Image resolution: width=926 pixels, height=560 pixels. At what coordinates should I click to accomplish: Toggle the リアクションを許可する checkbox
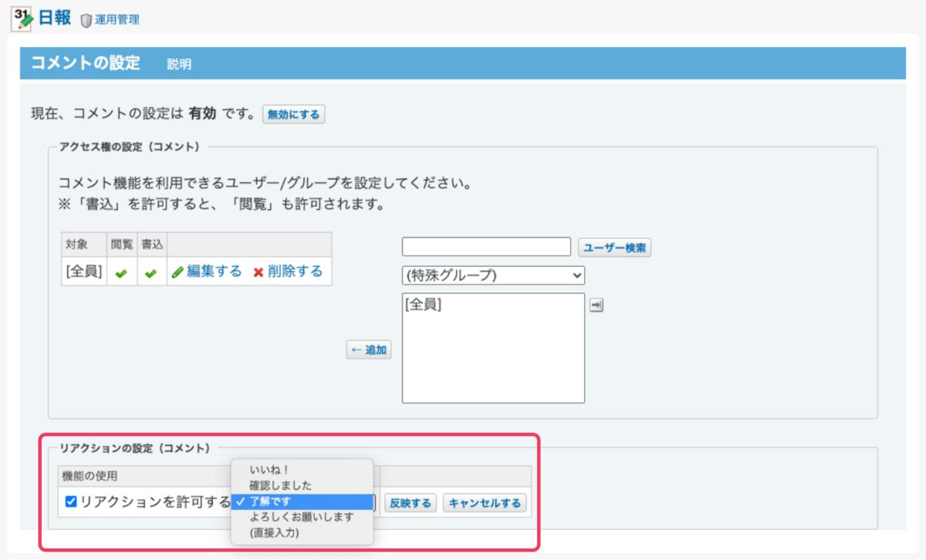coord(71,501)
